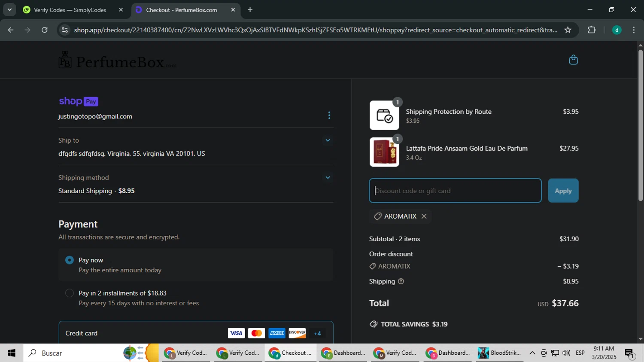Select Pay in 2 installments option
Viewport: 644px width, 362px height.
tap(70, 293)
